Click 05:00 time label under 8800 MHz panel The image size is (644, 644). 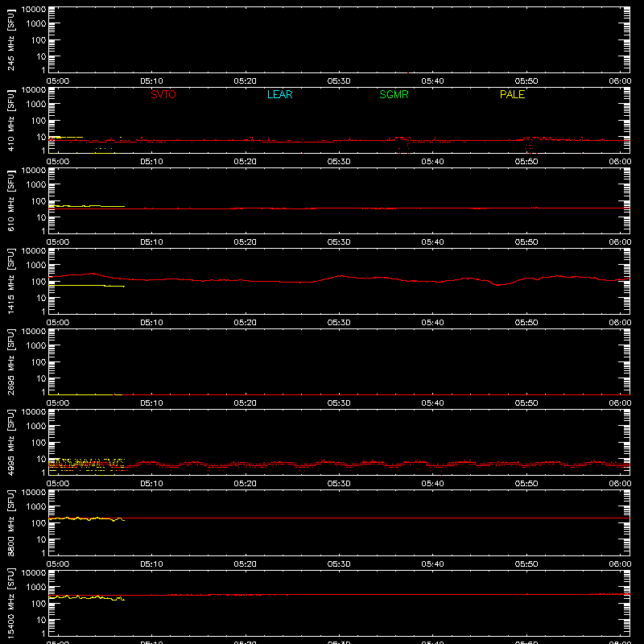tap(57, 564)
